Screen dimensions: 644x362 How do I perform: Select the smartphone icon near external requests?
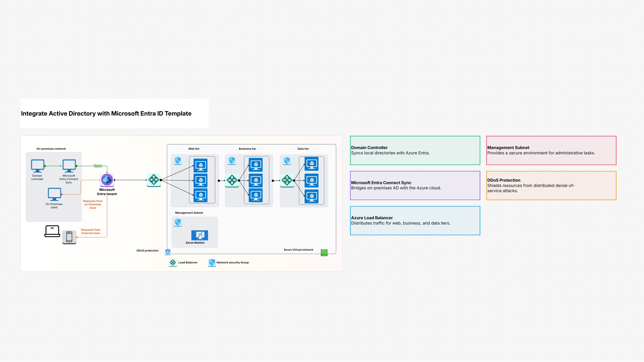(69, 237)
